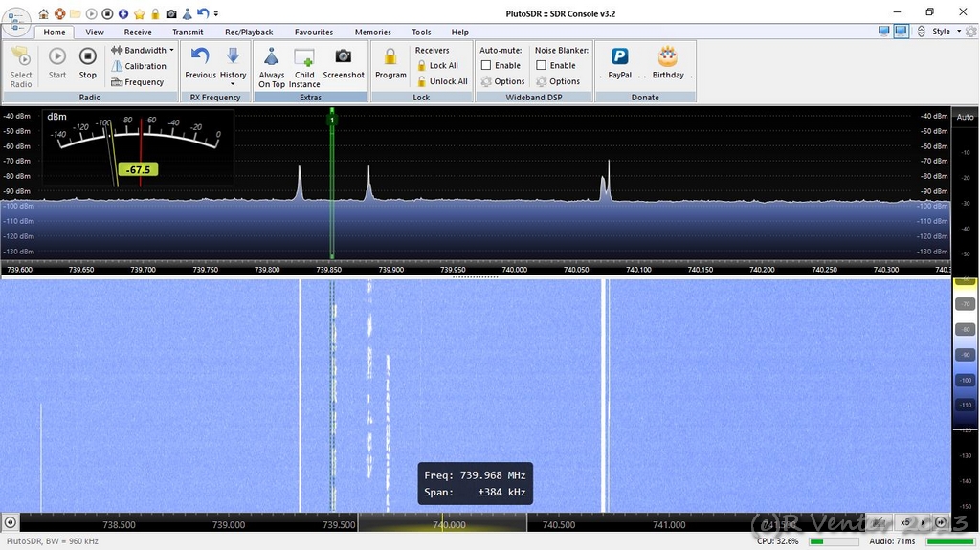Click the Auto button on spectrum scale

coord(965,117)
